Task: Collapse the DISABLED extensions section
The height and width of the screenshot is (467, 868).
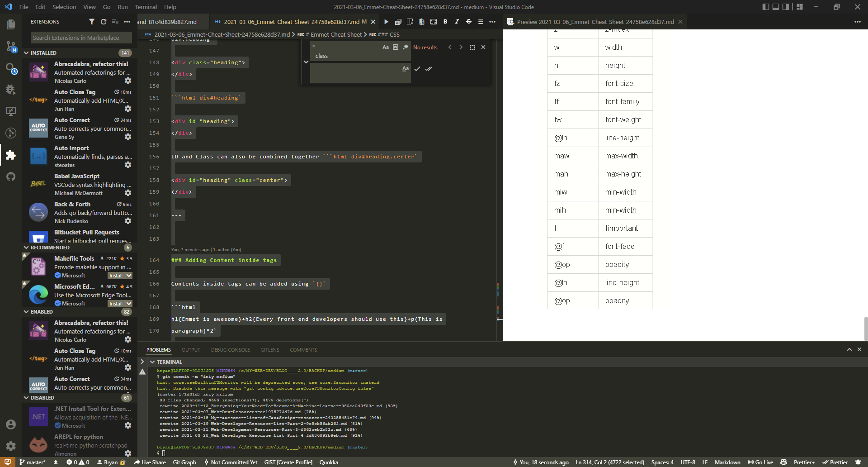Action: click(26, 398)
